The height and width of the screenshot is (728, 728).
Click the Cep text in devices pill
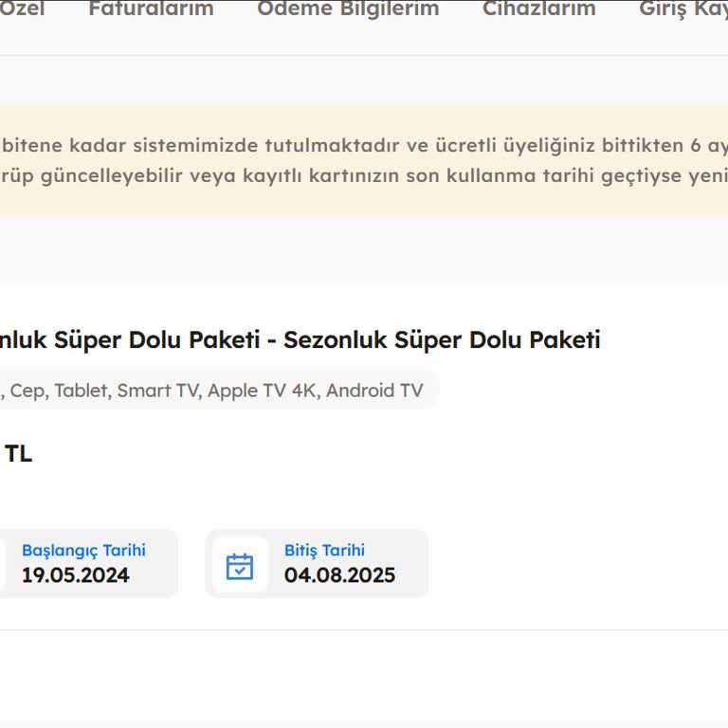(27, 391)
